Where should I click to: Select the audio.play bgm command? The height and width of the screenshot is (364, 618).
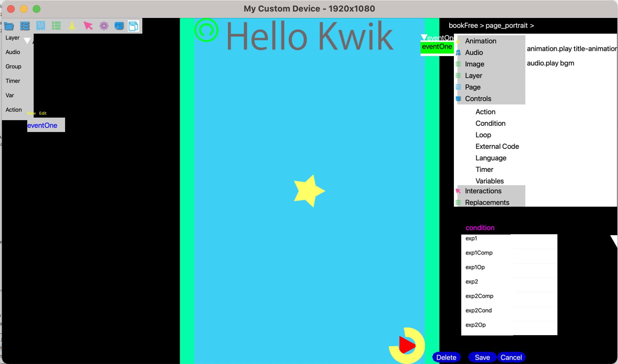[550, 63]
